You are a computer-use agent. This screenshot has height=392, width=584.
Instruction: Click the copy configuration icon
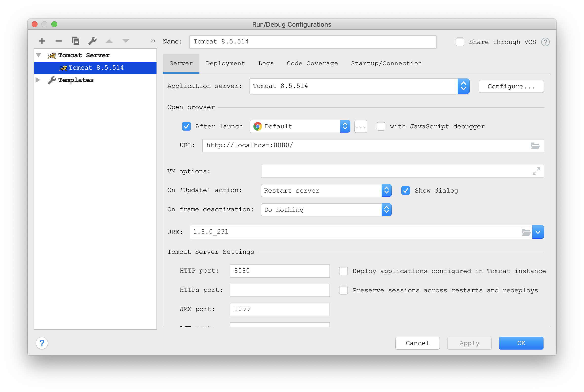point(75,41)
